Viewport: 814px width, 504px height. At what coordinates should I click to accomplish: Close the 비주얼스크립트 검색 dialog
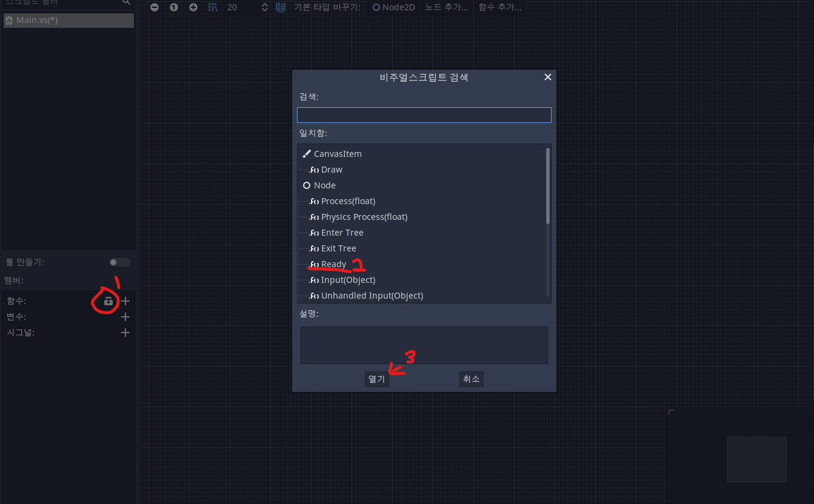548,77
